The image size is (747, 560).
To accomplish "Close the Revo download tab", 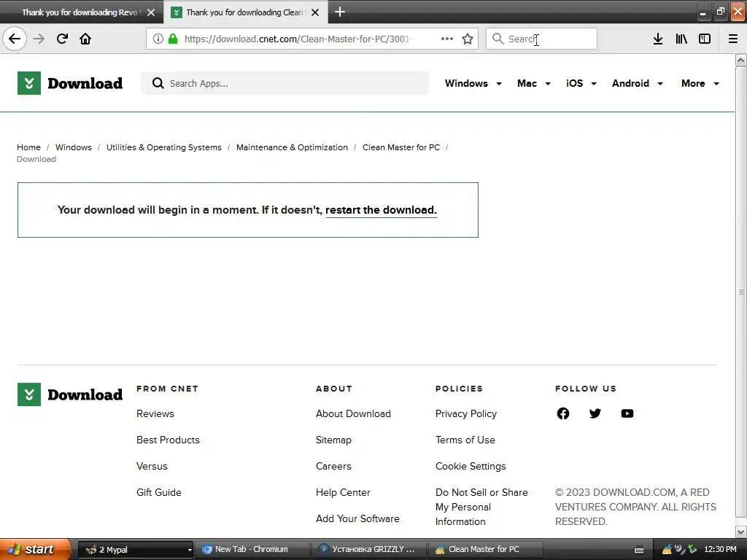I will click(151, 12).
